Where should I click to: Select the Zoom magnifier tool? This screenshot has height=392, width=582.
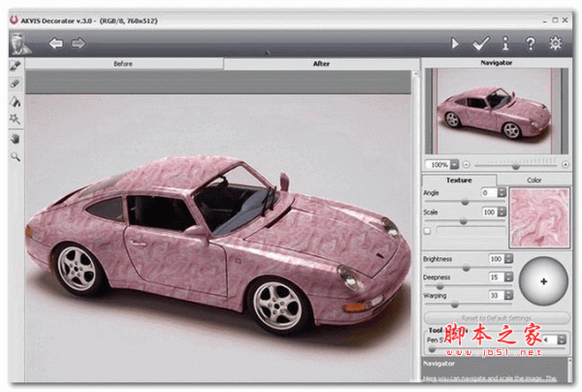(16, 154)
